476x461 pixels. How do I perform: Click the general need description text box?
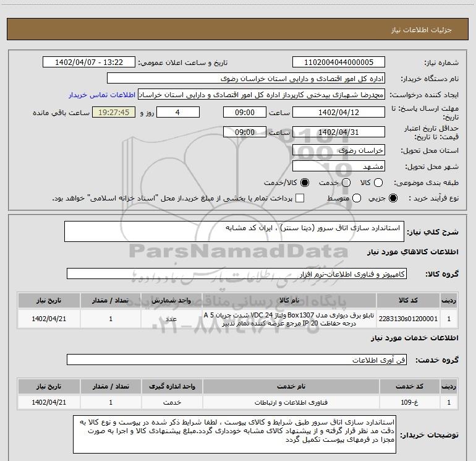pyautogui.click(x=234, y=231)
